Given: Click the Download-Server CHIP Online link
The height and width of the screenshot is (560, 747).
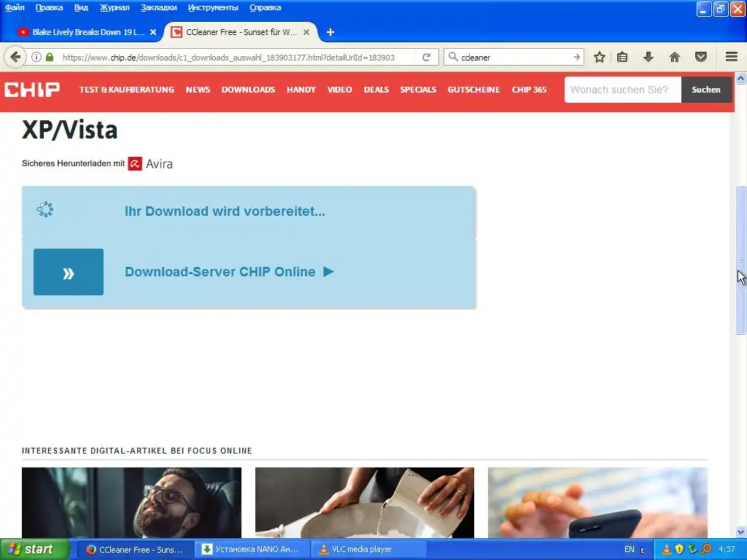Looking at the screenshot, I should click(220, 271).
